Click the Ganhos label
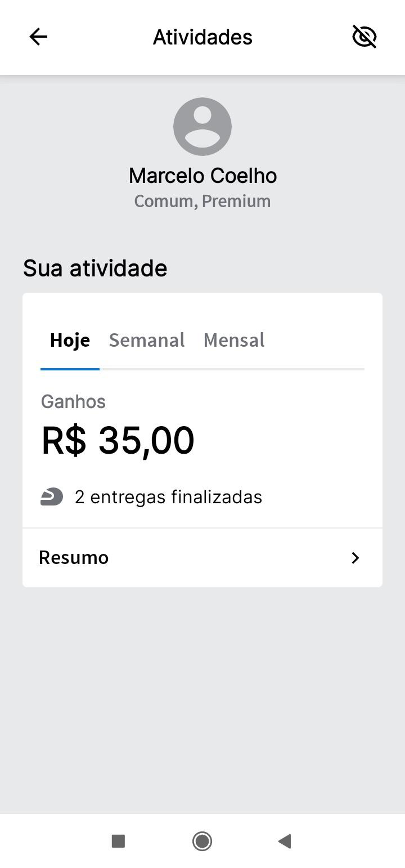405x868 pixels. click(73, 401)
